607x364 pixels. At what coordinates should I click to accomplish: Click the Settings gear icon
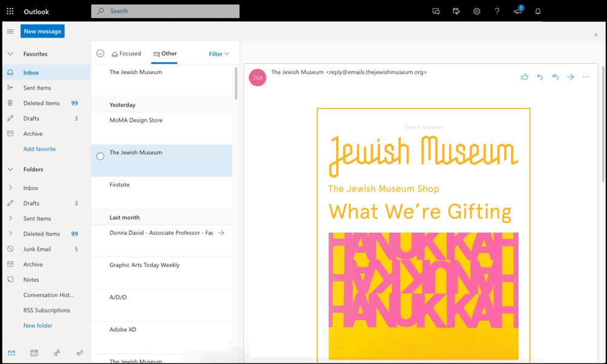coord(476,12)
